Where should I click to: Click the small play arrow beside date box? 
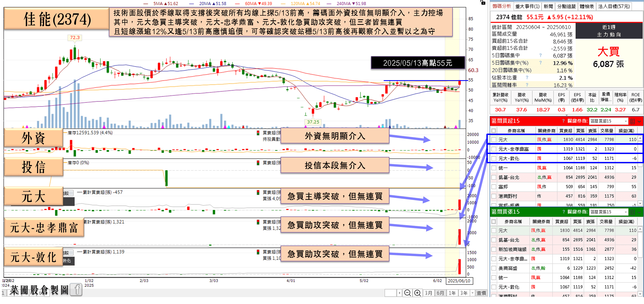[x=399, y=293]
